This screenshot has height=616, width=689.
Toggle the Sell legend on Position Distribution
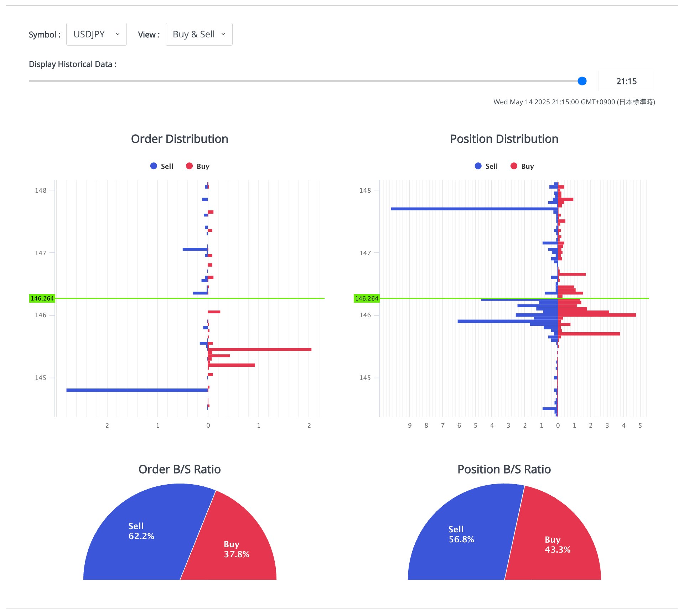coord(491,166)
